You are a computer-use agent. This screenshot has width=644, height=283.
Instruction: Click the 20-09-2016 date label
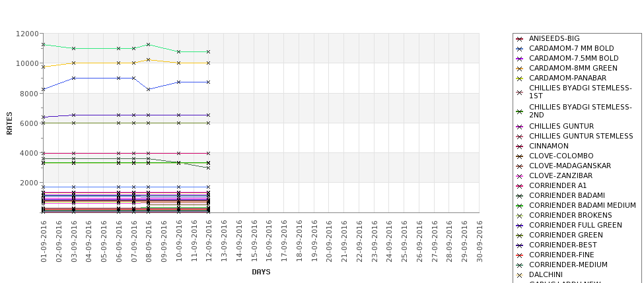point(329,241)
